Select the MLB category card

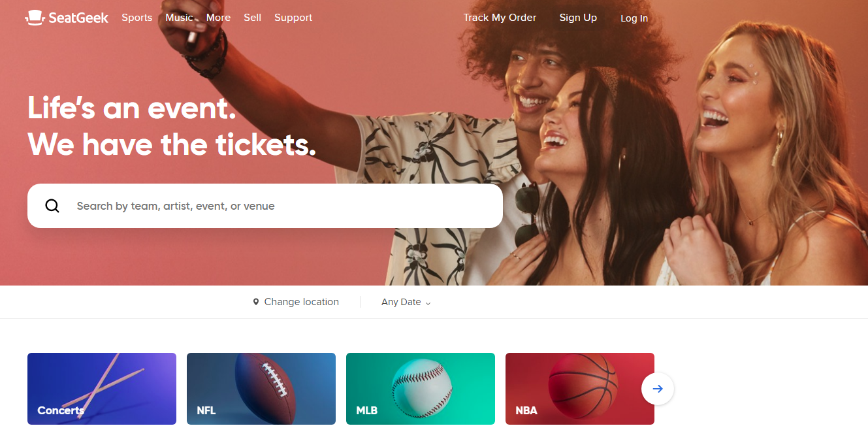click(x=421, y=389)
